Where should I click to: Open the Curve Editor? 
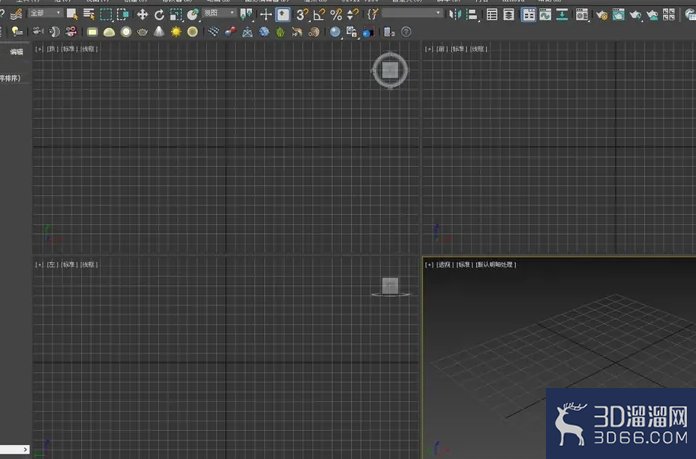545,15
